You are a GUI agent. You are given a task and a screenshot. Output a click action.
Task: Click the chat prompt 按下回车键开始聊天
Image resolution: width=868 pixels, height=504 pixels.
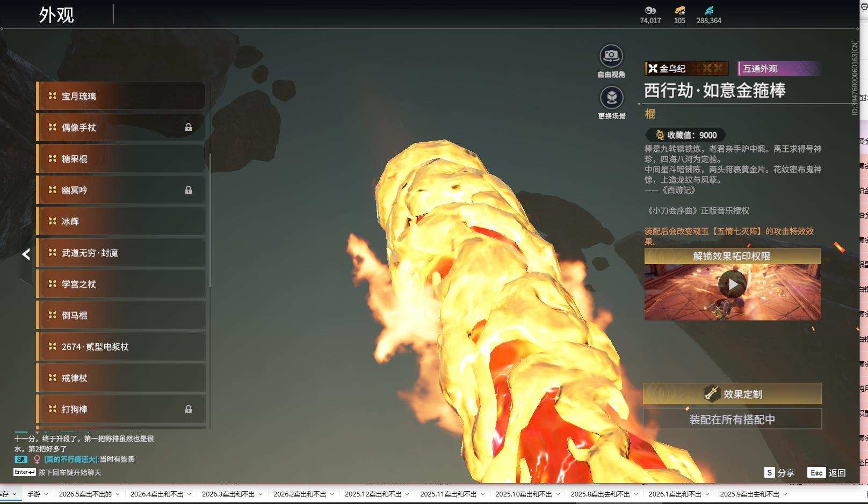pos(70,472)
